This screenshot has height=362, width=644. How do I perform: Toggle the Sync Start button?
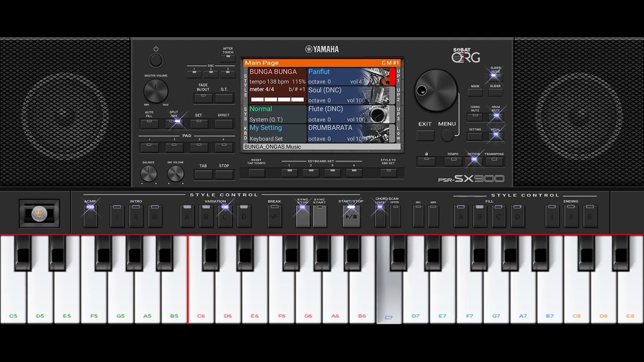319,216
